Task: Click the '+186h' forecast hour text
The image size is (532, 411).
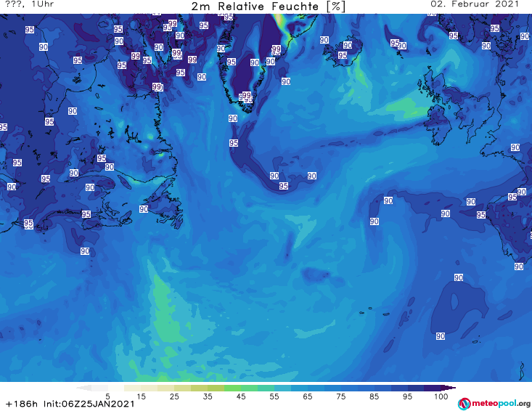Action: click(x=22, y=404)
